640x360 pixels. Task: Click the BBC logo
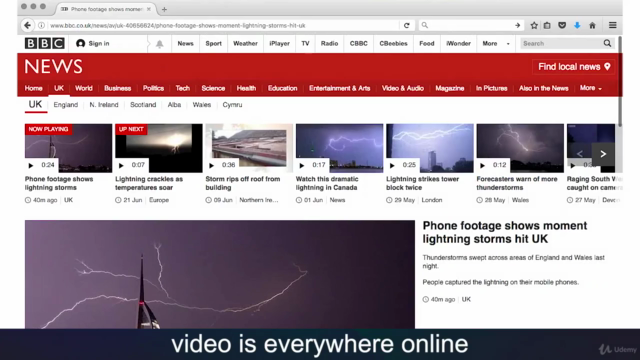[44, 43]
